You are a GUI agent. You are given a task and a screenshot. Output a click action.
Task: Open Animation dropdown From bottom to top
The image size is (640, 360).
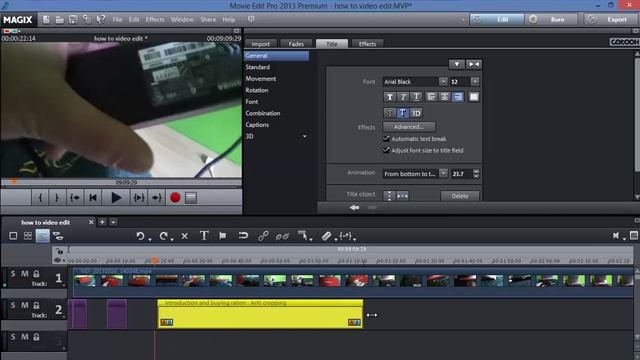click(x=443, y=173)
